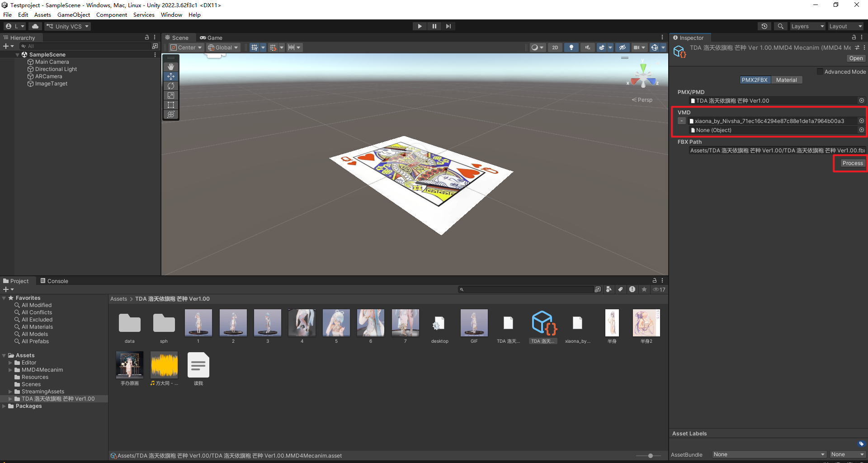Open the Layout dropdown
Screen dimensions: 868x463
click(845, 26)
